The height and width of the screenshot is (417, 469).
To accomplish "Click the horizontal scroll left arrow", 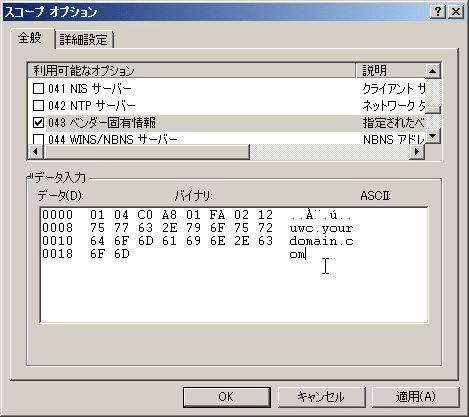I will pos(36,152).
